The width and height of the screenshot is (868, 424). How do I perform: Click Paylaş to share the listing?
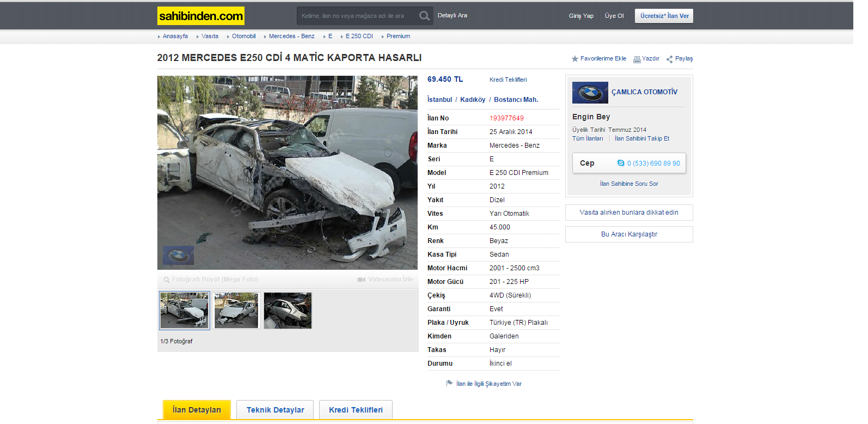coord(684,58)
